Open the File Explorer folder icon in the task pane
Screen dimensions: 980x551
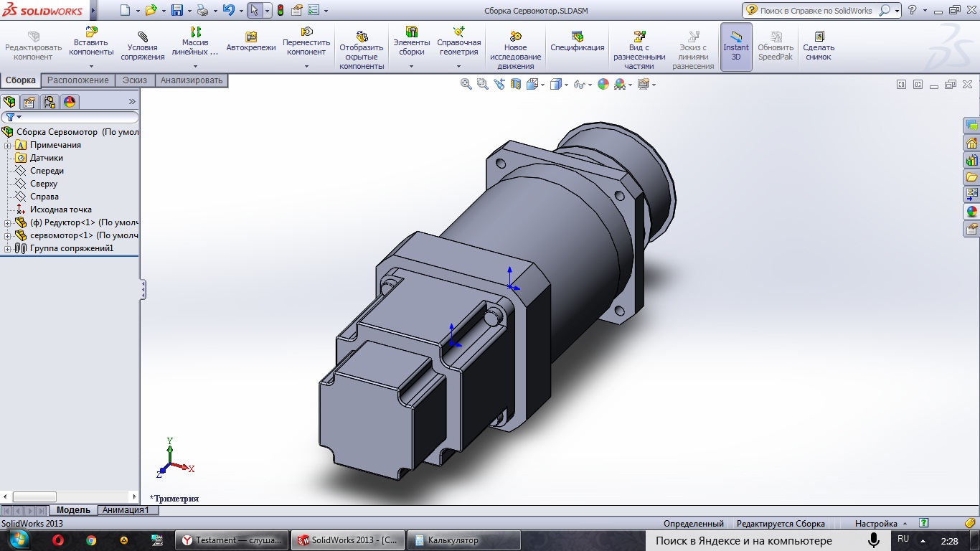[972, 177]
